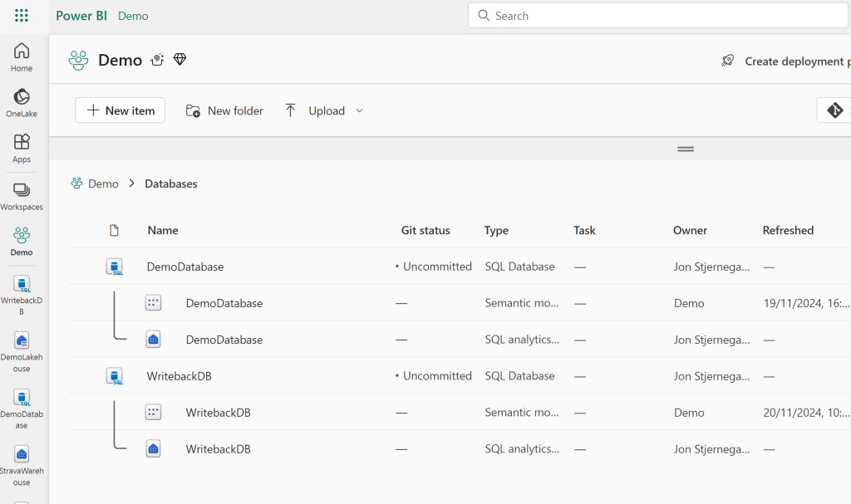
Task: Open OneLake from the left navigation
Action: (22, 103)
